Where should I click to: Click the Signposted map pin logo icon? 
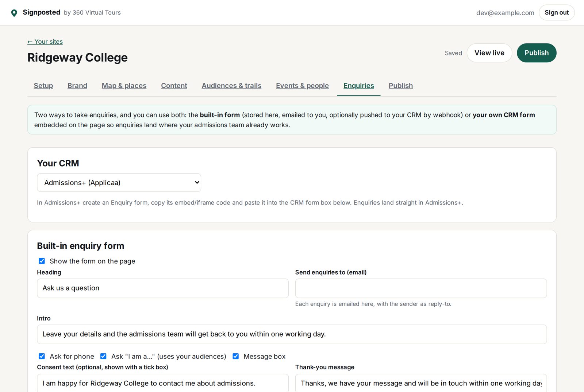coord(14,13)
